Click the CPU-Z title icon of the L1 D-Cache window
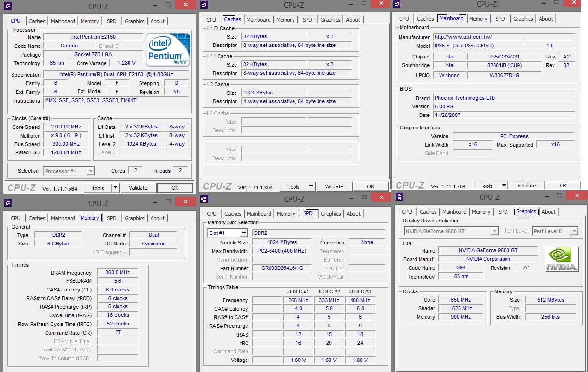Screen dimensions: 588x372 (204, 5)
